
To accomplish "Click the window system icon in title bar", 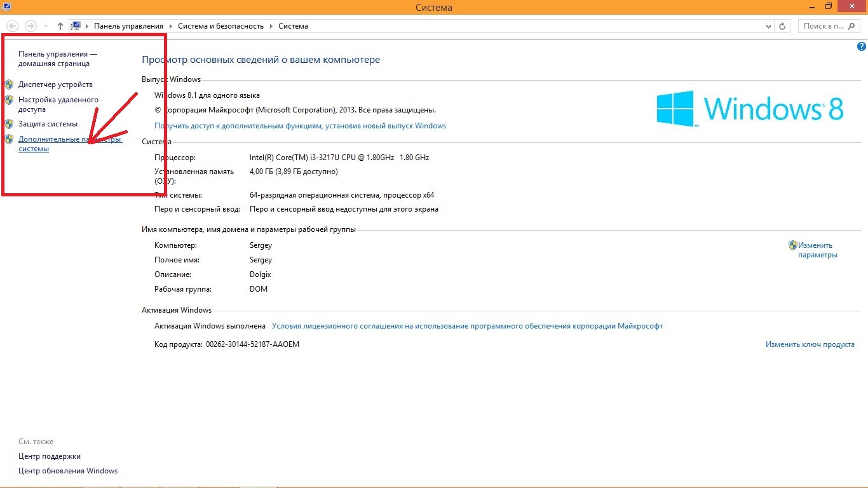I will [5, 6].
